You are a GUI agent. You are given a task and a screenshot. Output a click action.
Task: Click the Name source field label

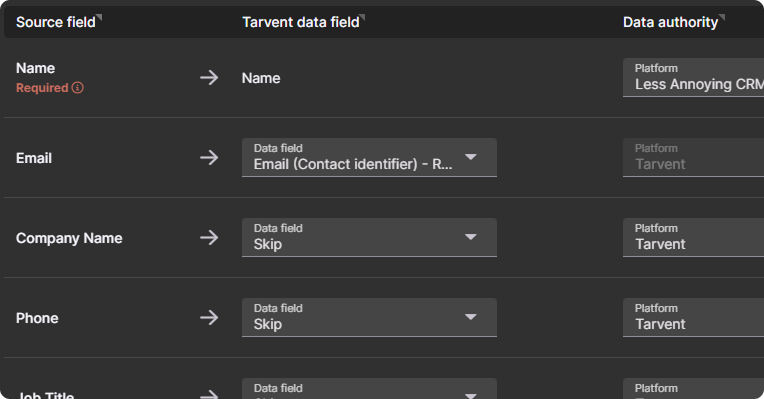click(x=36, y=68)
